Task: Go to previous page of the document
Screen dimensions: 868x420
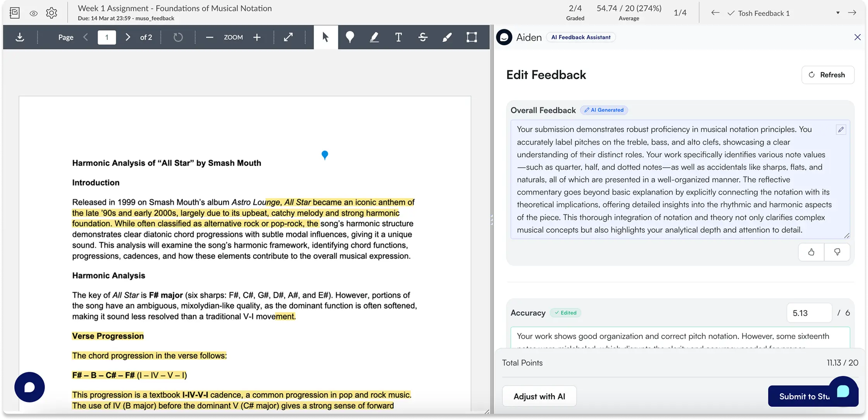Action: pyautogui.click(x=86, y=37)
